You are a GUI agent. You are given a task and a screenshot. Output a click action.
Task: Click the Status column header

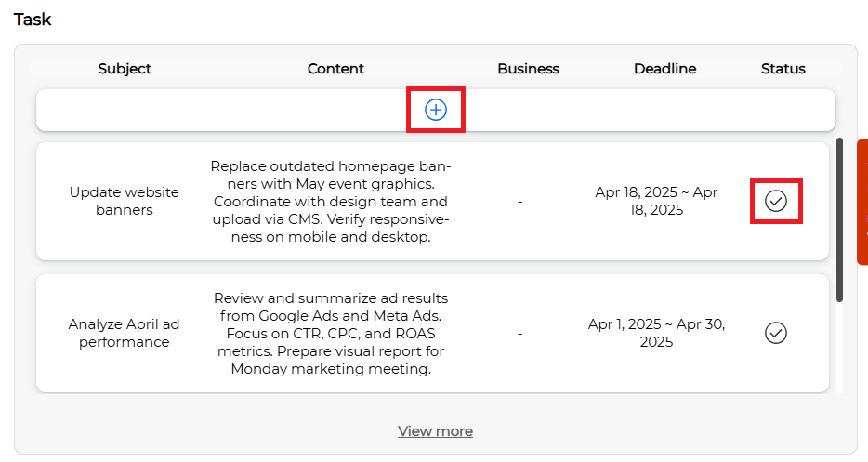click(783, 69)
